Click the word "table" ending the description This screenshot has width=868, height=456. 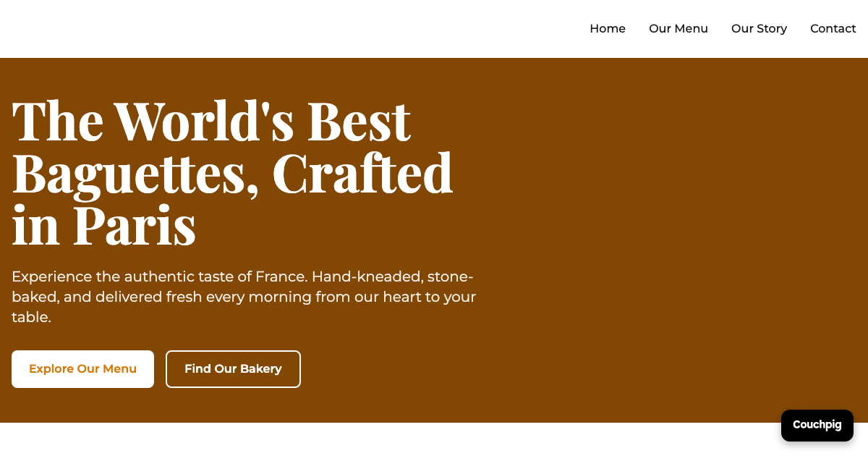[x=30, y=317]
